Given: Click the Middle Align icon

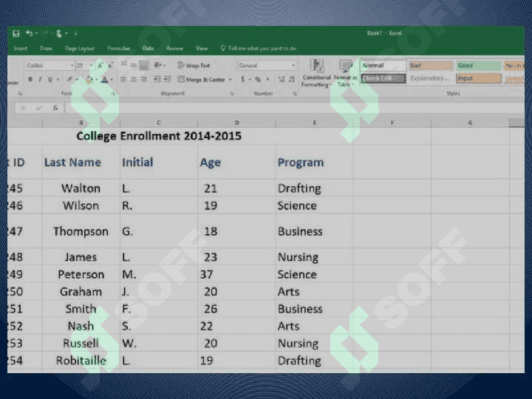Looking at the screenshot, I should pos(134,65).
